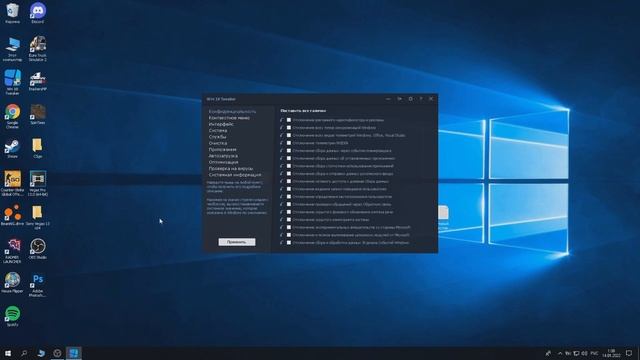Screen dimensions: 640x360
Task: Launch Counter-Strike Global Offensive shortcut
Action: tap(12, 184)
